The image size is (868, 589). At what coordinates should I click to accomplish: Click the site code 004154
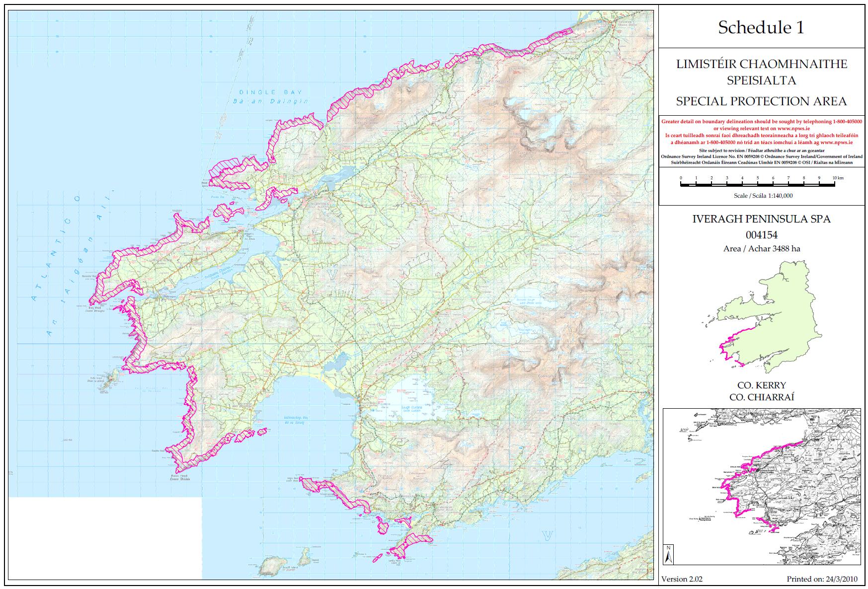[761, 235]
